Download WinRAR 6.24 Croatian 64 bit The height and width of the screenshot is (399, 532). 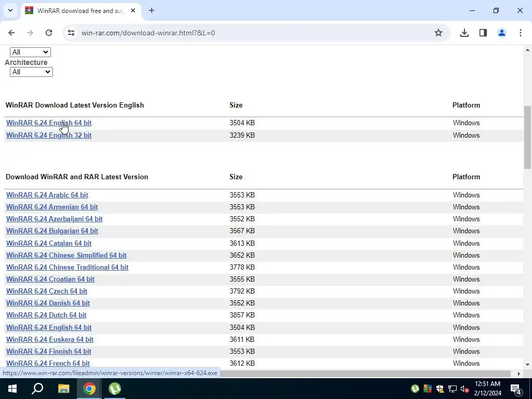(50, 279)
